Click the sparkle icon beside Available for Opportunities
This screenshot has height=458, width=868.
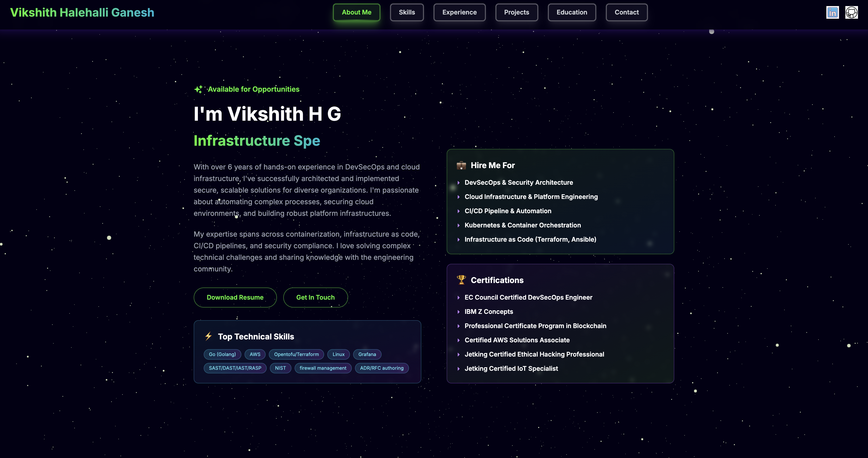pos(198,89)
